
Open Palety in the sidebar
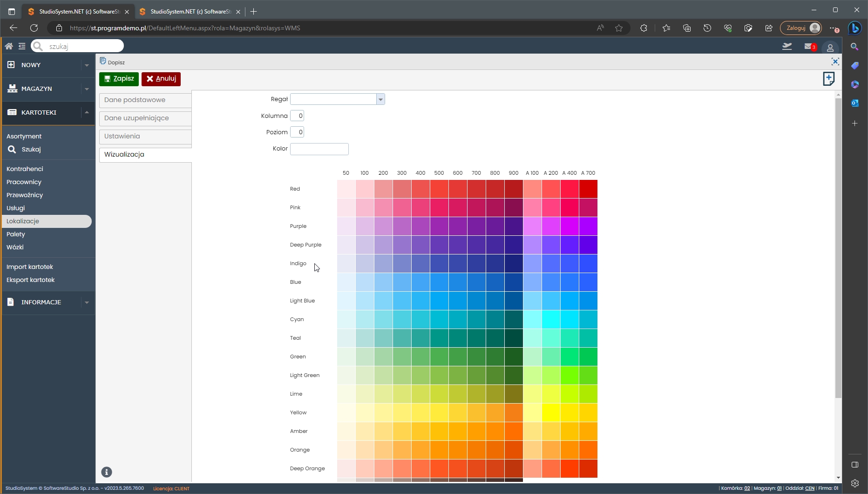coord(16,234)
